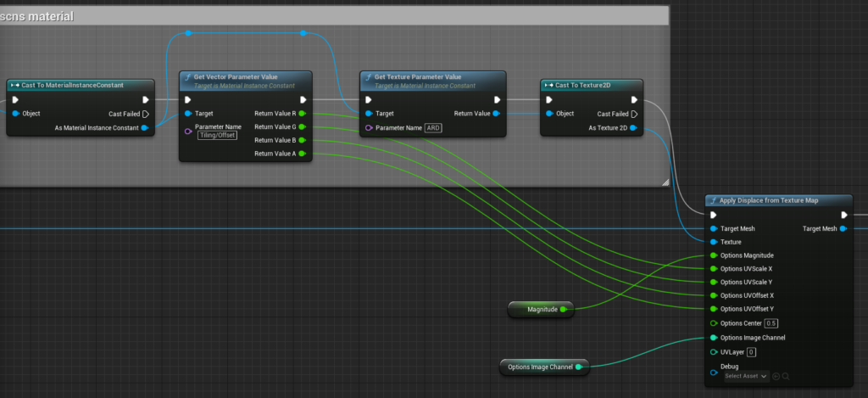Click the Magnitude variable output pin

pos(564,309)
